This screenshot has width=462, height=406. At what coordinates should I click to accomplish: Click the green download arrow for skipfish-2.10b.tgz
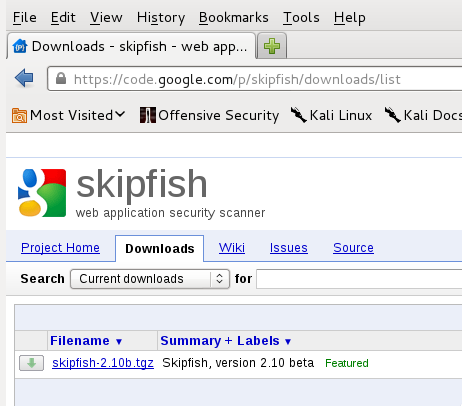[x=31, y=363]
